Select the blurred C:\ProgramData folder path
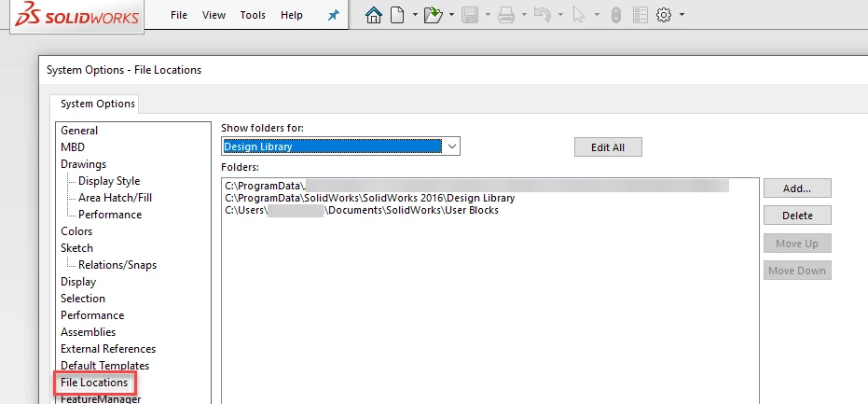This screenshot has height=404, width=868. click(476, 185)
